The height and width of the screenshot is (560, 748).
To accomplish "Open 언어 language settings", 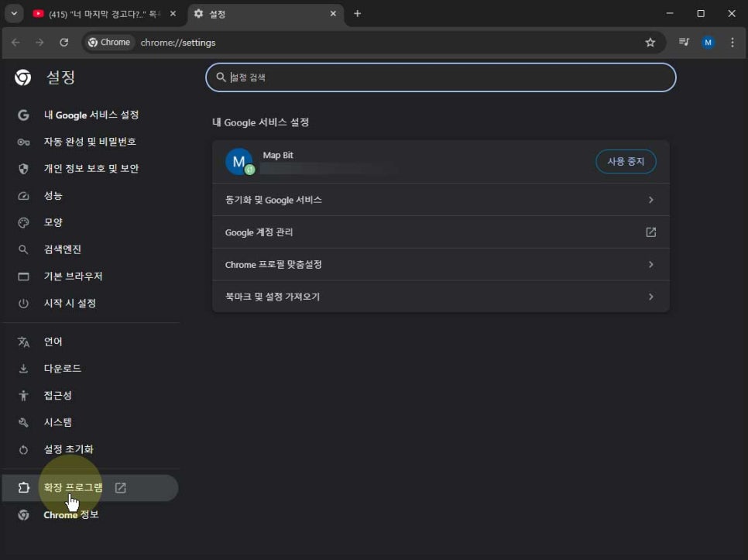I will [x=53, y=342].
